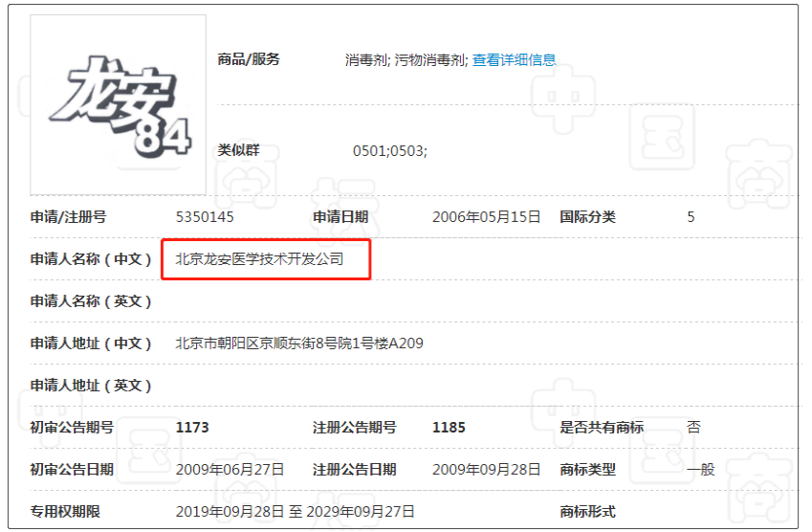Select application date 2006年05月15日
812x532 pixels.
(486, 217)
